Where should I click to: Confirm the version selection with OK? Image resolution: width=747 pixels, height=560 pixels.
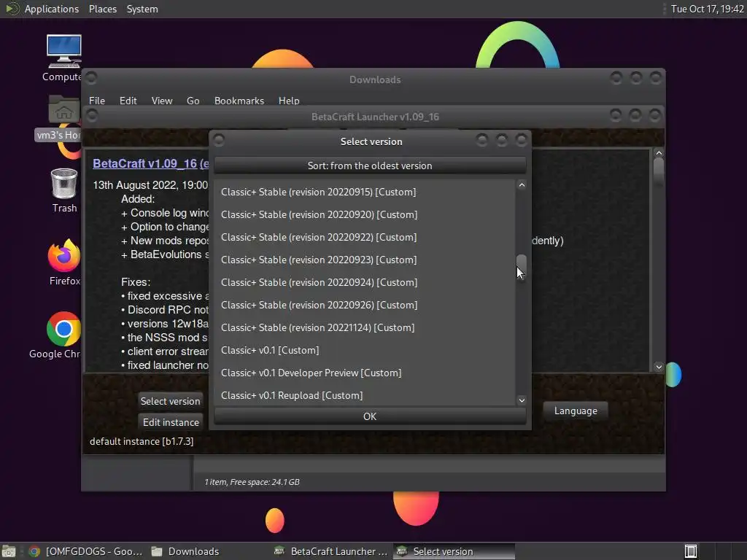coord(370,416)
